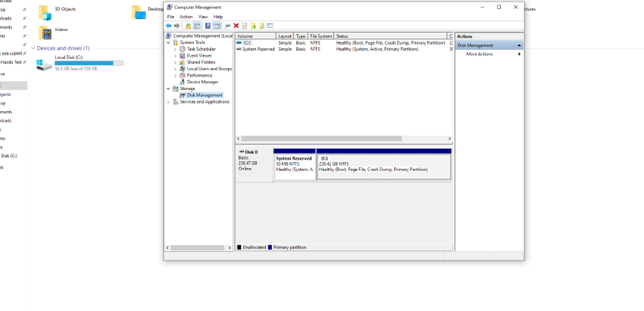Click the Device Manager icon
The image size is (644, 311).
tap(183, 82)
